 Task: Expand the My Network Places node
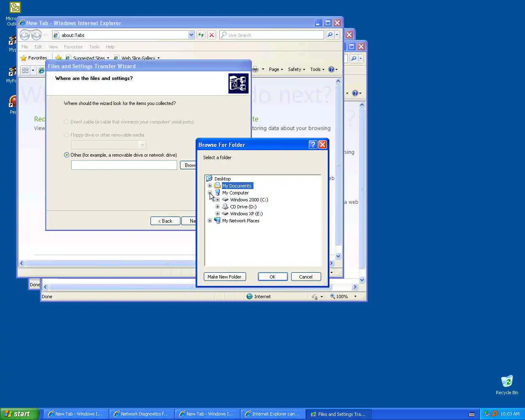[210, 220]
